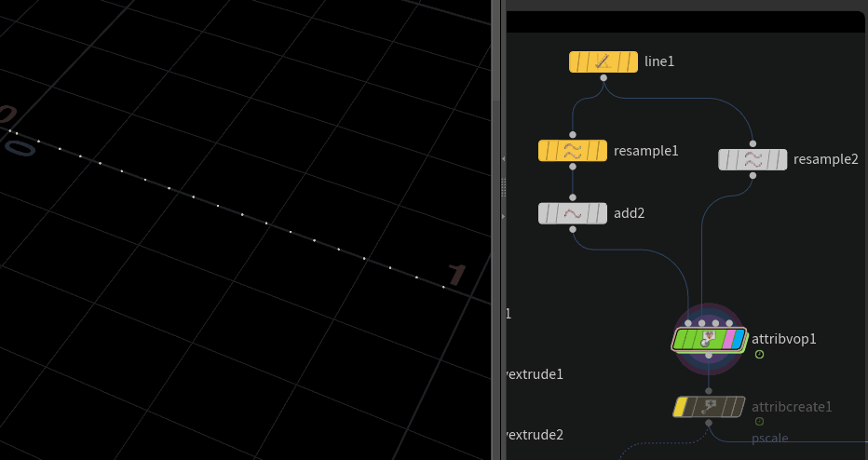Click the input connector of resample2
868x460 pixels.
tap(753, 143)
